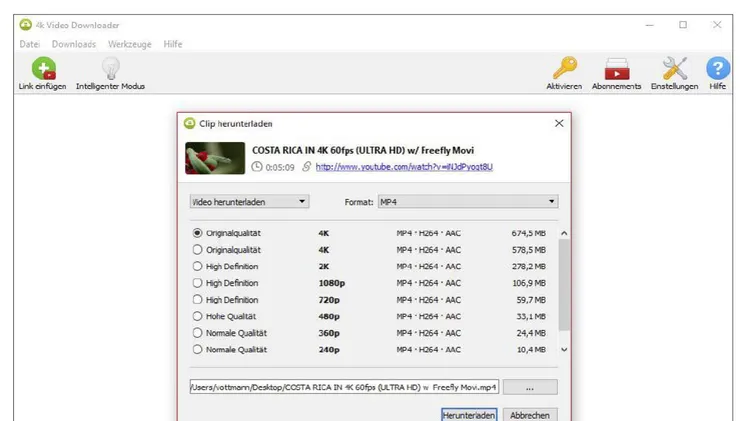Screen dimensions: 750x421
Task: Click the 278,2 MB file size text
Action: click(529, 266)
